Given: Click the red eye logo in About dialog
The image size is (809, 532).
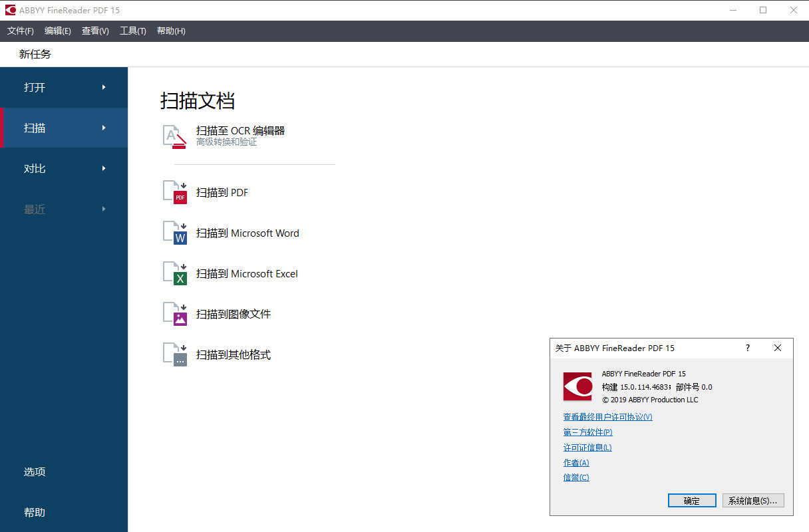Looking at the screenshot, I should pos(577,386).
